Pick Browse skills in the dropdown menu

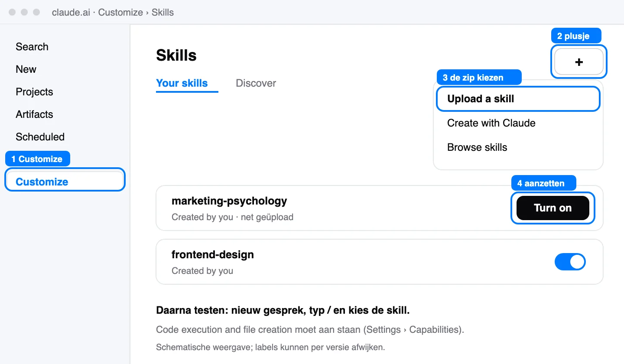[x=477, y=147]
